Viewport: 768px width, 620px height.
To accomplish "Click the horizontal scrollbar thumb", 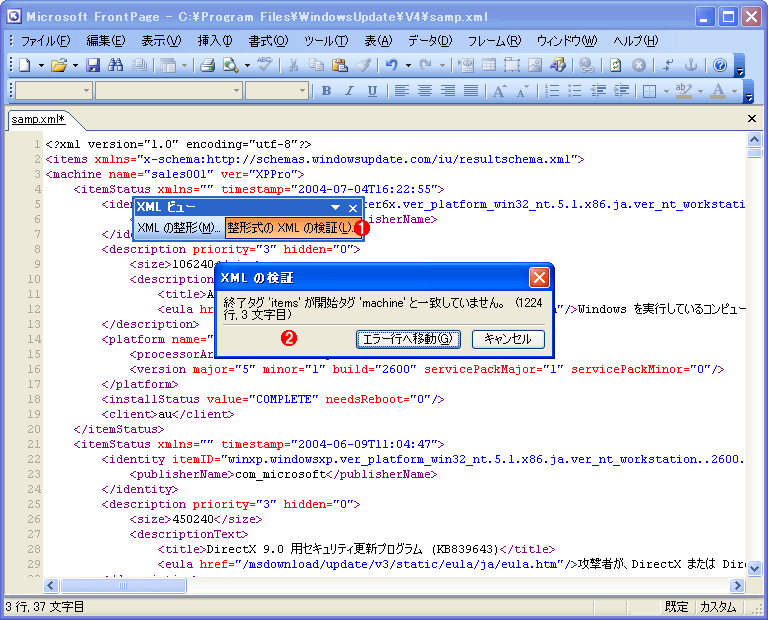I will (123, 585).
